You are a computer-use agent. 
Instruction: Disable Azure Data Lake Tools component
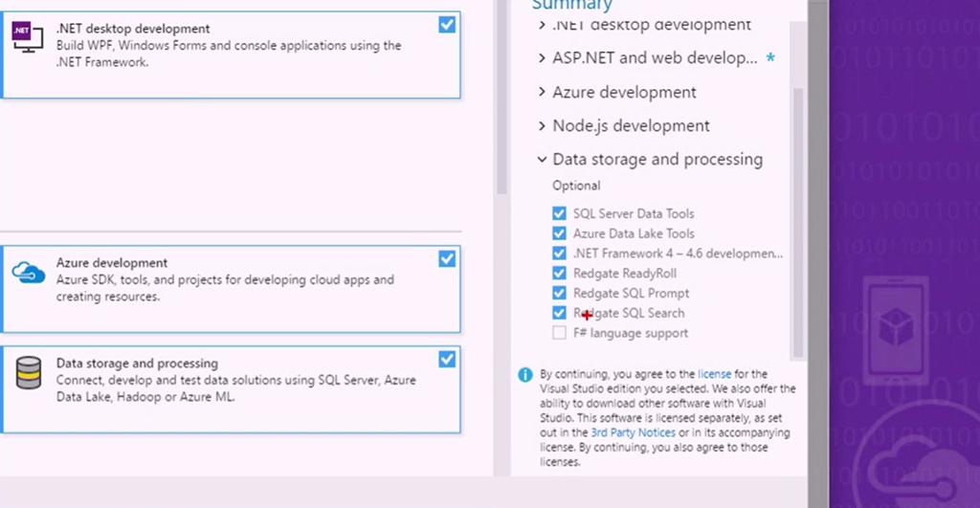(x=559, y=233)
